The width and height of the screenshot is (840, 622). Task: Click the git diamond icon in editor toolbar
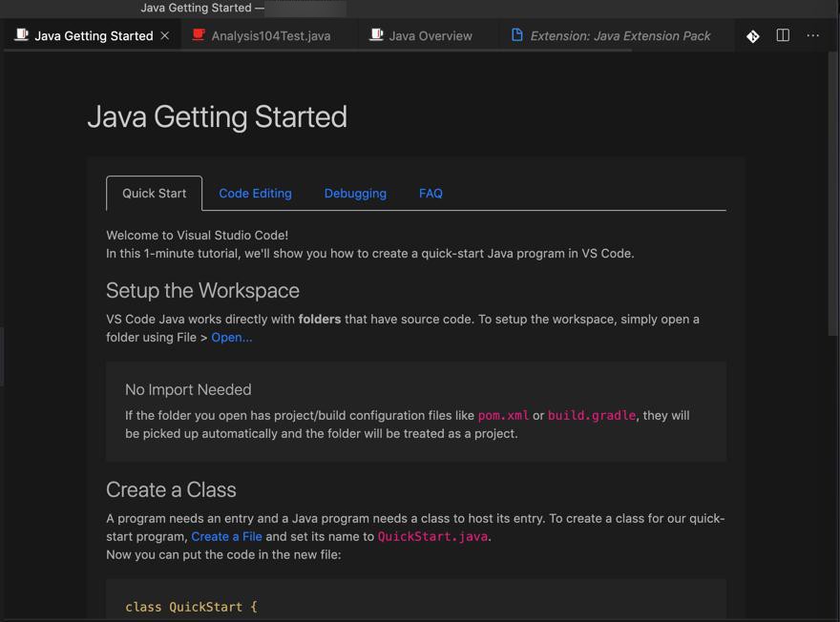pos(752,36)
